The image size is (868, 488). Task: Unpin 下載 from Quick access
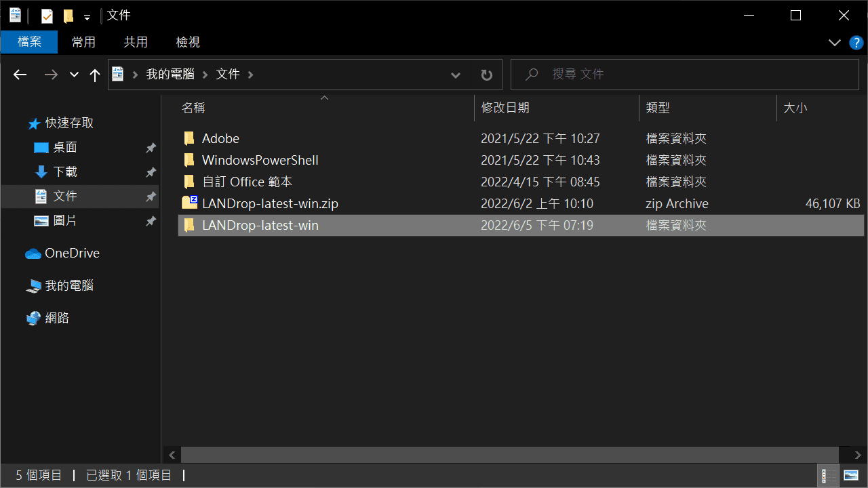pyautogui.click(x=151, y=172)
